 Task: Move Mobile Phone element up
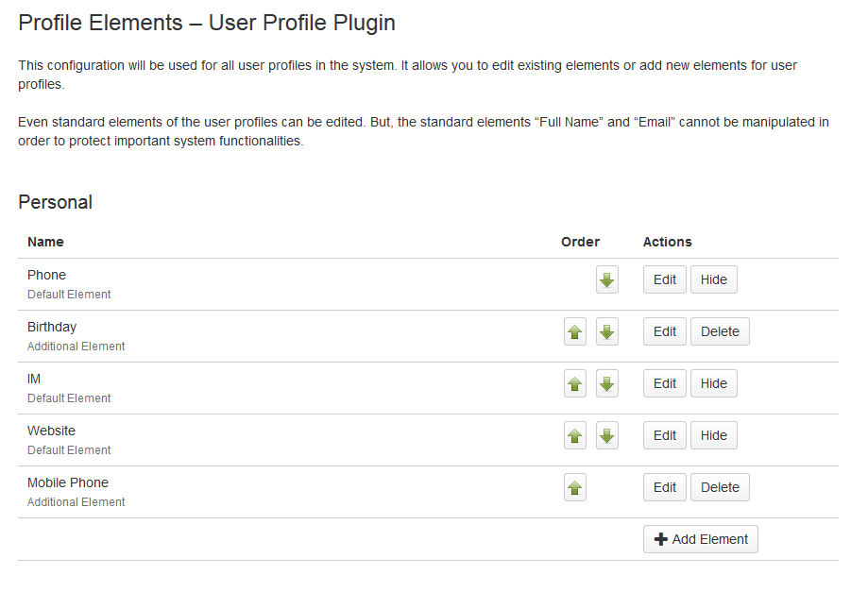[x=575, y=488]
